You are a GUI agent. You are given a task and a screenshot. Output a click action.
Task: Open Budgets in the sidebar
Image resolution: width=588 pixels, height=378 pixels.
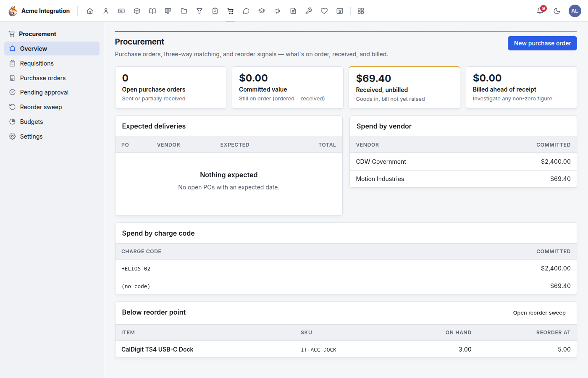(x=52, y=122)
